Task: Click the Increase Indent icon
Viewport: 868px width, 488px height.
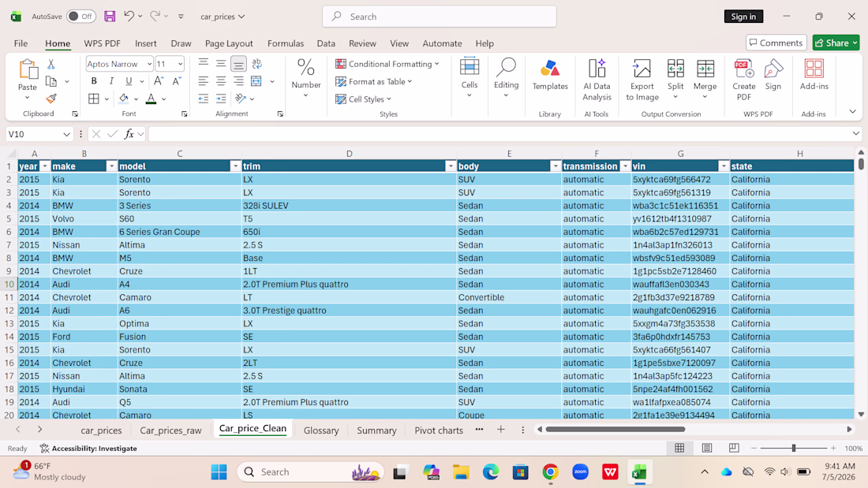Action: click(221, 99)
